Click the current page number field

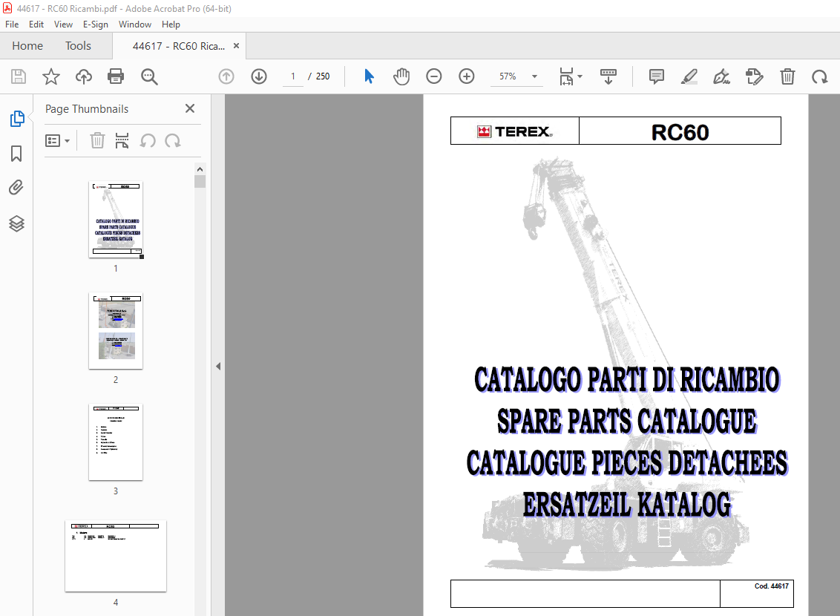click(293, 76)
